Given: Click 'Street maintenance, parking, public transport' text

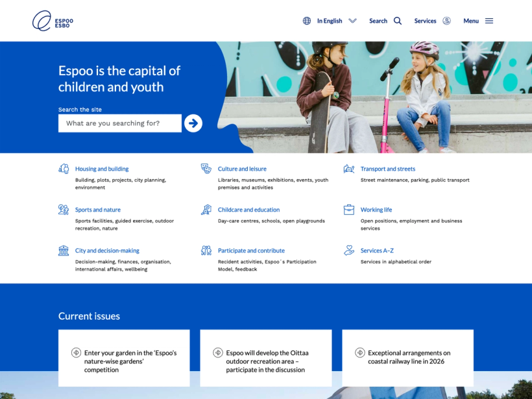Looking at the screenshot, I should (x=415, y=180).
